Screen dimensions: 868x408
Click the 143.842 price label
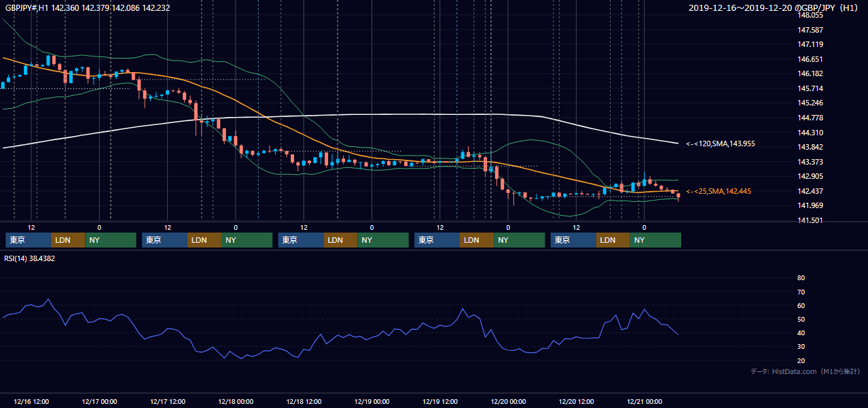[810, 147]
